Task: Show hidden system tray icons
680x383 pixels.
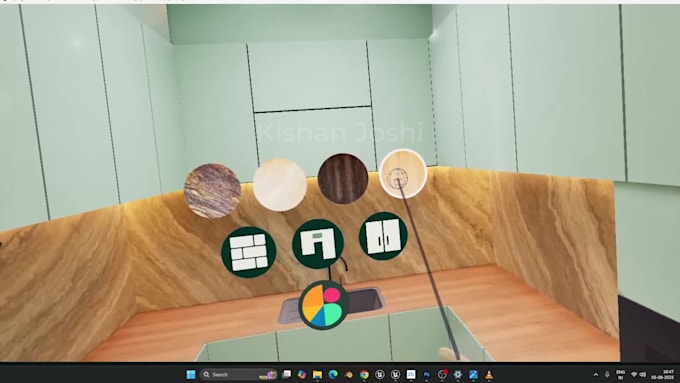Action: pos(596,374)
